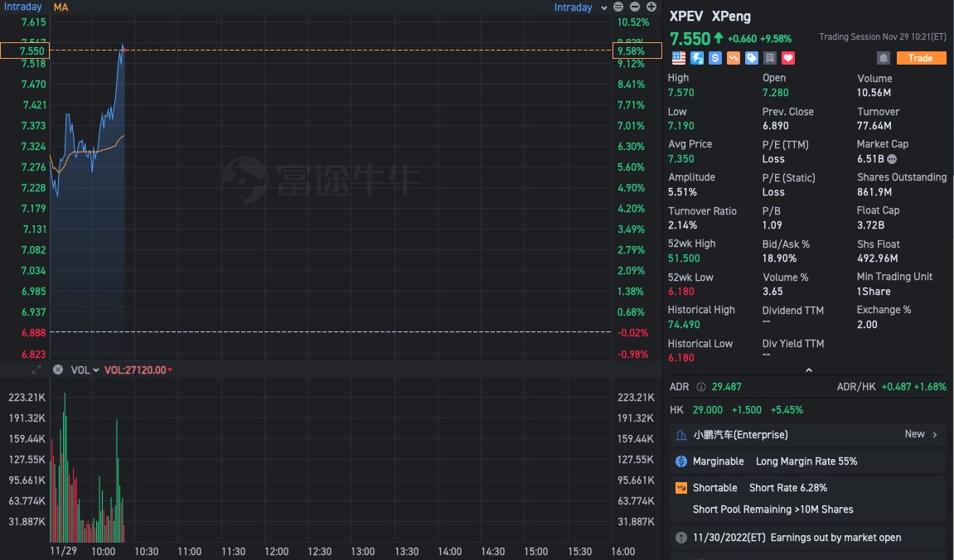Zoom out chart with the minus icon
Screen dimensions: 954x560
pyautogui.click(x=635, y=7)
